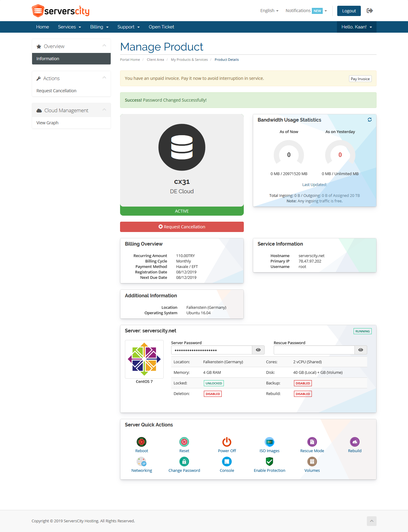
Task: Click the Rebuild DISABLED badge
Action: click(303, 394)
